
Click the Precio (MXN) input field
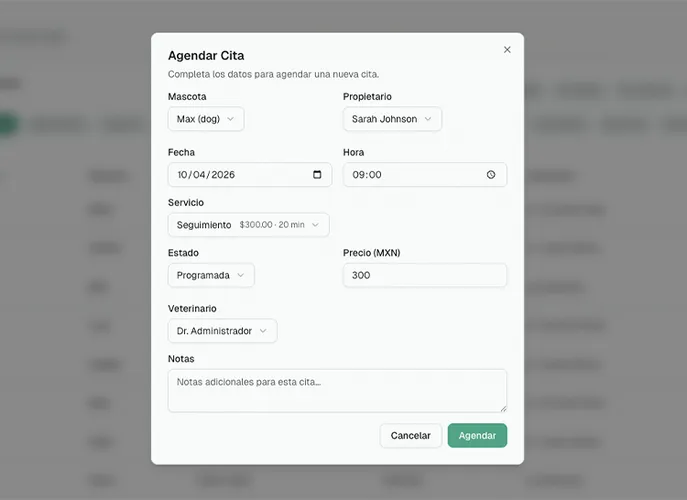424,275
